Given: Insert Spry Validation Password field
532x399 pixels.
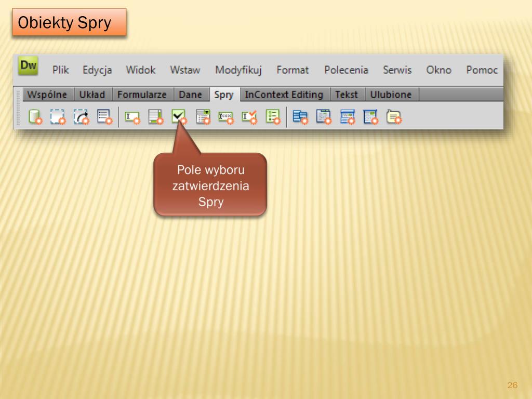Looking at the screenshot, I should tap(226, 117).
